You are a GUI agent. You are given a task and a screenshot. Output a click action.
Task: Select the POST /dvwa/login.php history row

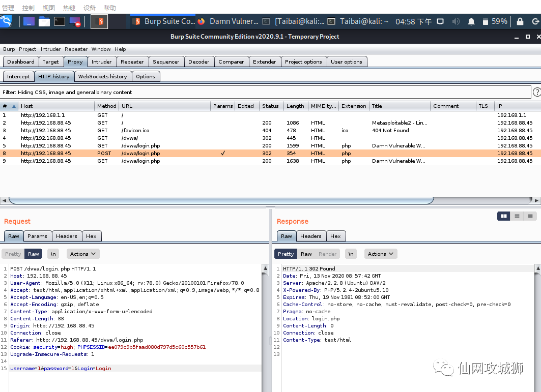(153, 153)
